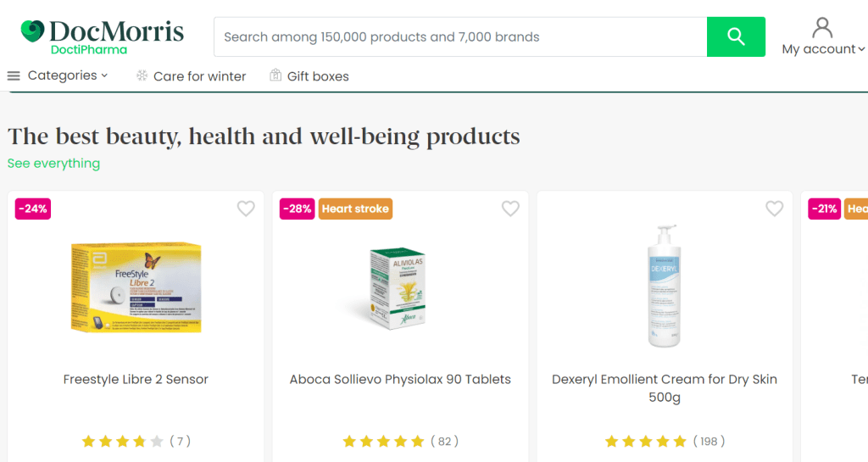Expand the Categories dropdown chevron
The width and height of the screenshot is (868, 462).
105,75
